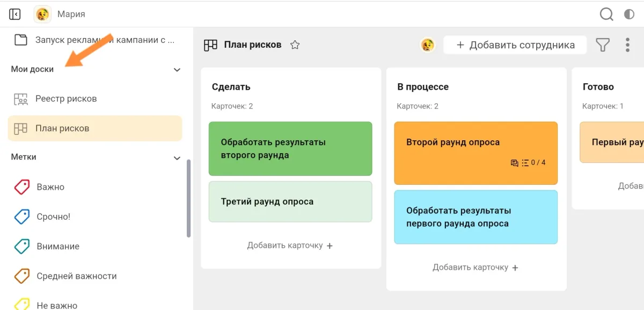This screenshot has width=644, height=310.
Task: Collapse the Мои доски section
Action: pos(177,70)
